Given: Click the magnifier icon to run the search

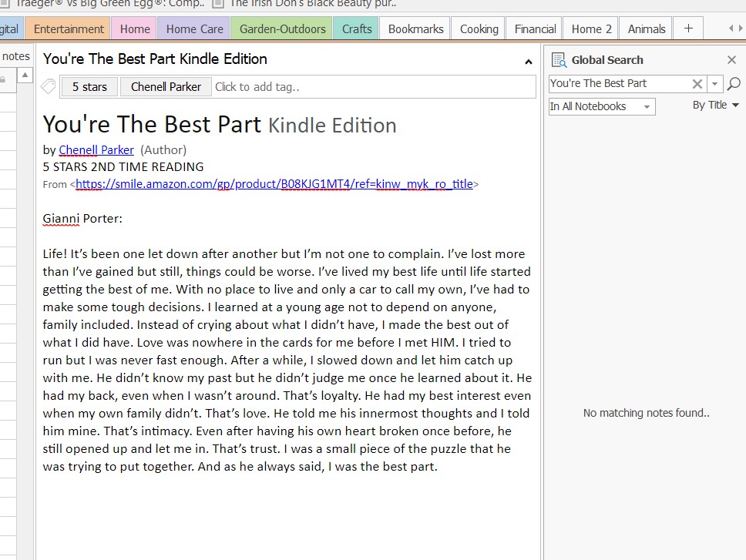Looking at the screenshot, I should pos(734,84).
